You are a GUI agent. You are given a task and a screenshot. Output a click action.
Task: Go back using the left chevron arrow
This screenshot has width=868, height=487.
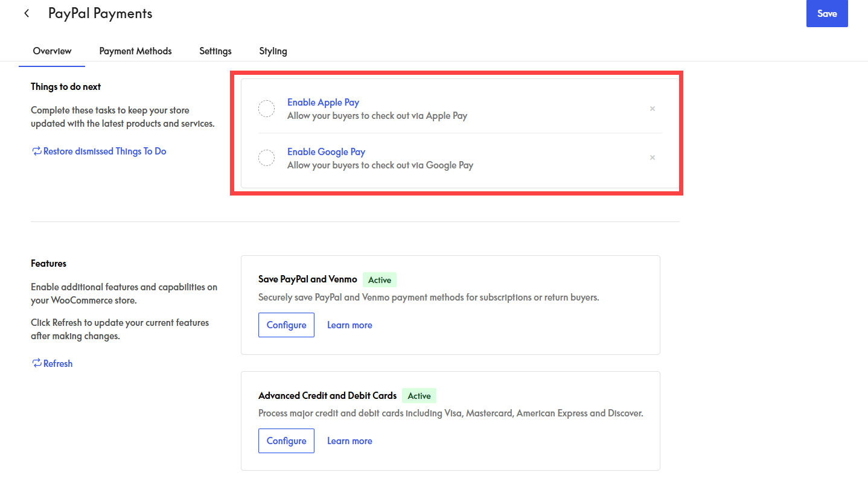tap(27, 13)
